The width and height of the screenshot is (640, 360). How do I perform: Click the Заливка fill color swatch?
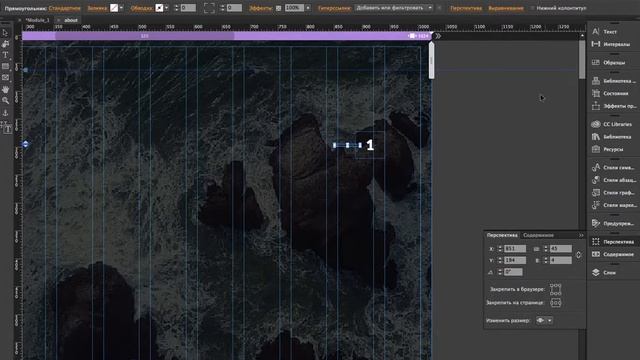(114, 8)
